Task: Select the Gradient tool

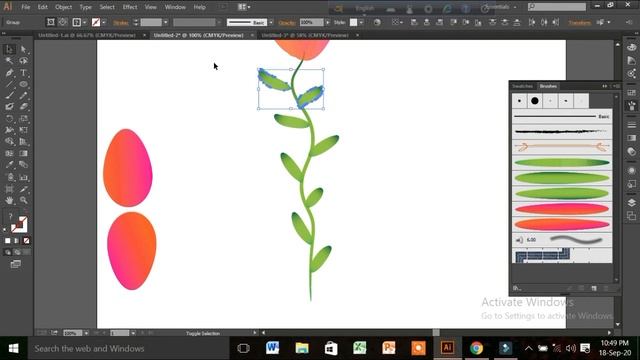Action: [24, 153]
